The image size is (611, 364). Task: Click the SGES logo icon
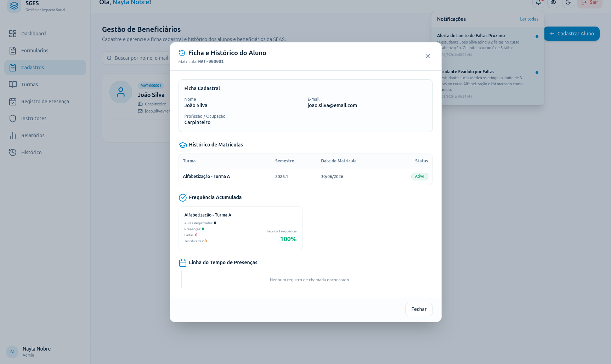point(14,6)
